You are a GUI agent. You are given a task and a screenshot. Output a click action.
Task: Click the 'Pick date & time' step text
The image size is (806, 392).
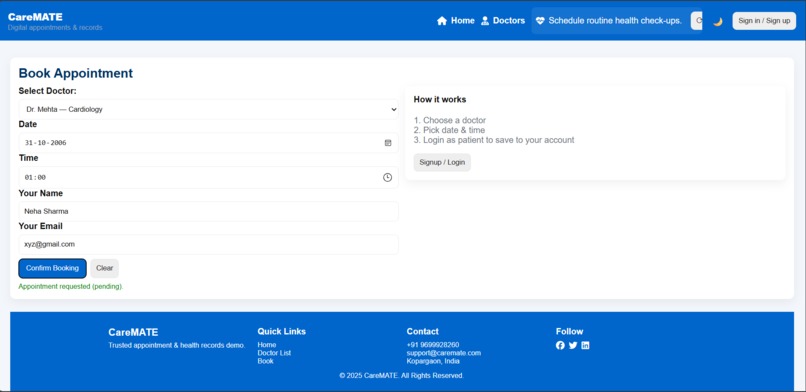coord(454,130)
